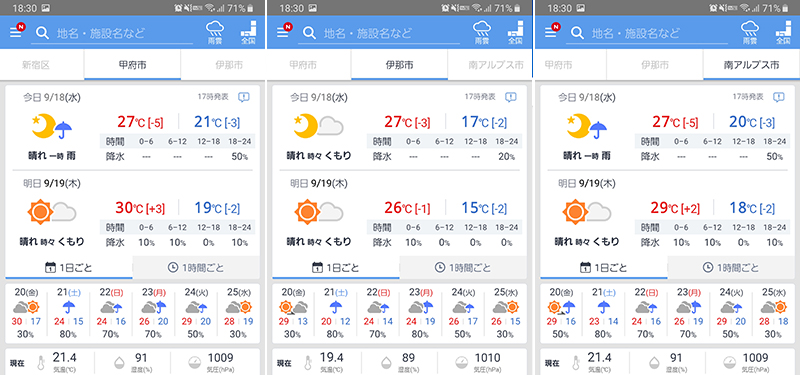Image resolution: width=800 pixels, height=375 pixels.
Task: Open the 全国 nationwide map icon in left screen
Action: [x=247, y=32]
